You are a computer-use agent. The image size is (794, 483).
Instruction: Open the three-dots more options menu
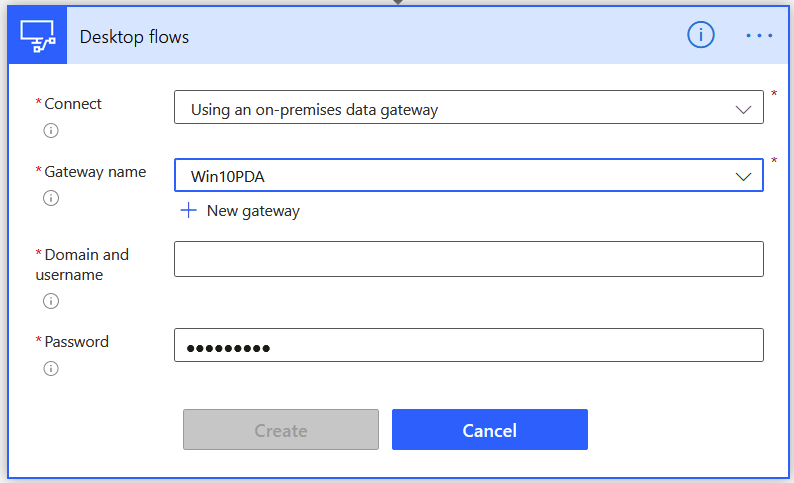[x=759, y=35]
